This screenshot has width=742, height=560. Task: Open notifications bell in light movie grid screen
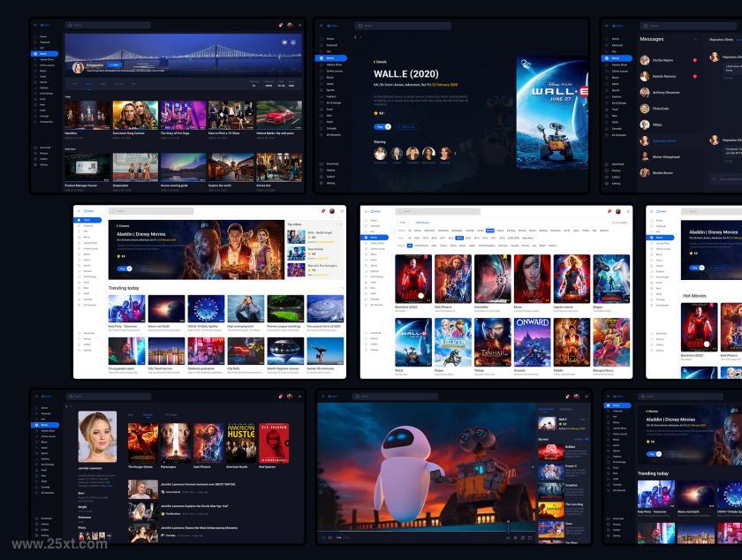609,211
